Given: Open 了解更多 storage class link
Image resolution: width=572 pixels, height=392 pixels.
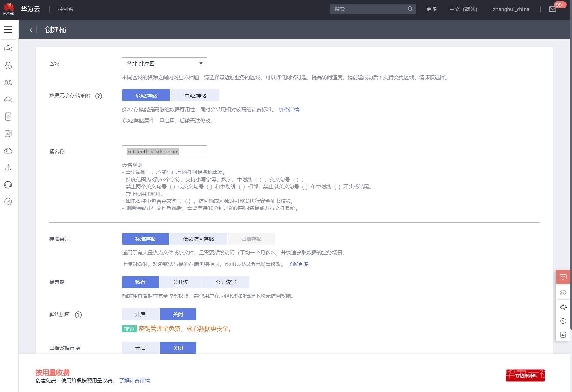Looking at the screenshot, I should [298, 264].
